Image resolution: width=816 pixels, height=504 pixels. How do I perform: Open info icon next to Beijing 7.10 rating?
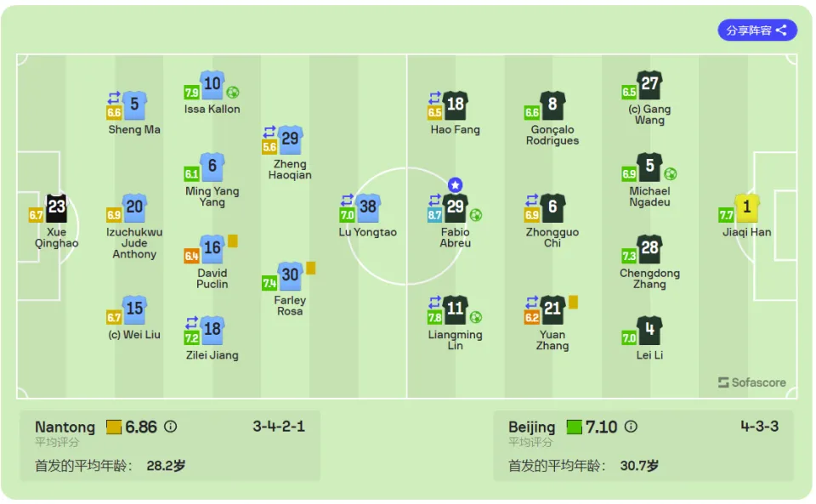[631, 427]
